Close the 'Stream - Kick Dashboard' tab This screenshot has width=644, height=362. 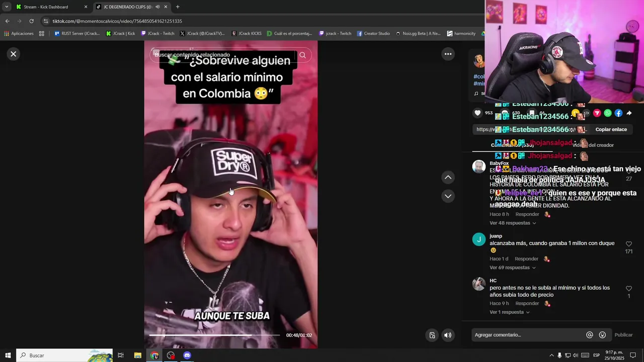click(x=86, y=7)
